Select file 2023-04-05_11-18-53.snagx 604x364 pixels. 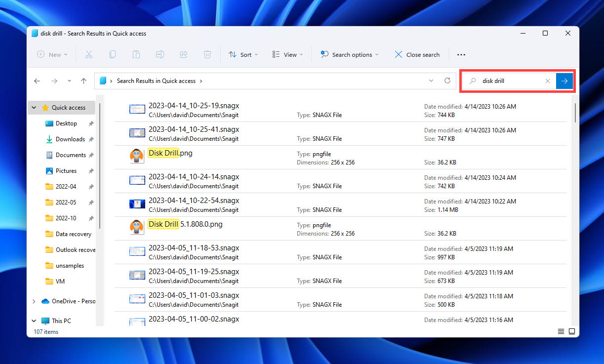pyautogui.click(x=341, y=252)
